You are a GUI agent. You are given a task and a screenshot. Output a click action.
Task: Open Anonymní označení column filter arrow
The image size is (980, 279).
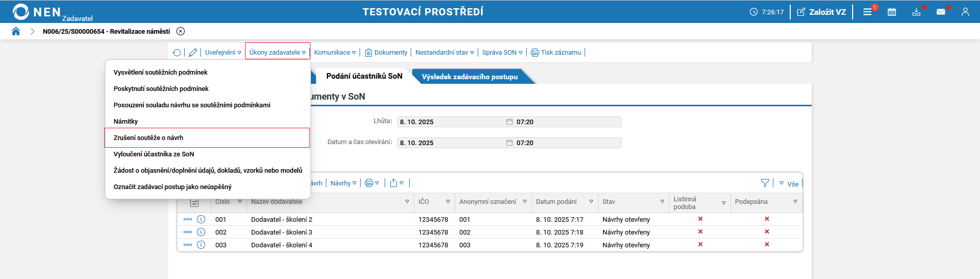click(x=525, y=202)
